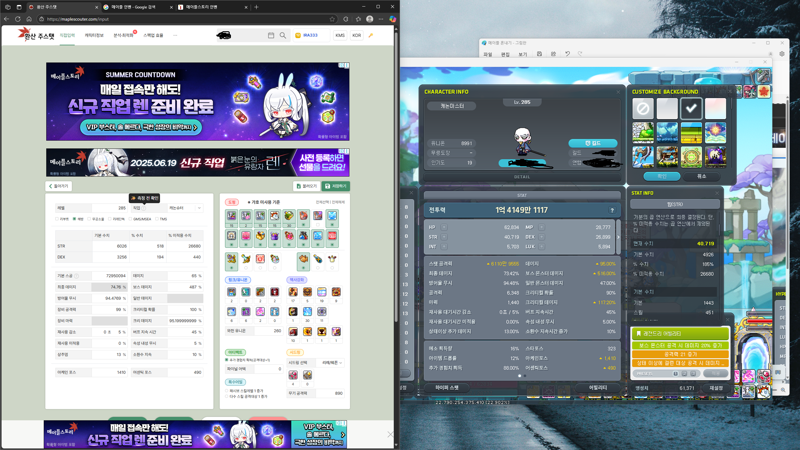Open the job selection dropdown
The width and height of the screenshot is (800, 450).
tap(185, 208)
